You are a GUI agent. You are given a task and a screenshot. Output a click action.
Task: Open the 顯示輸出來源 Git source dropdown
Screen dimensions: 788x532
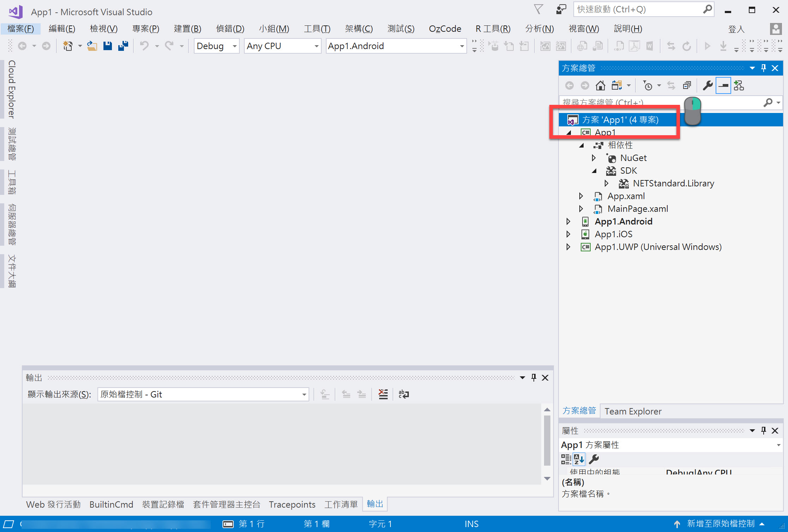(x=203, y=394)
